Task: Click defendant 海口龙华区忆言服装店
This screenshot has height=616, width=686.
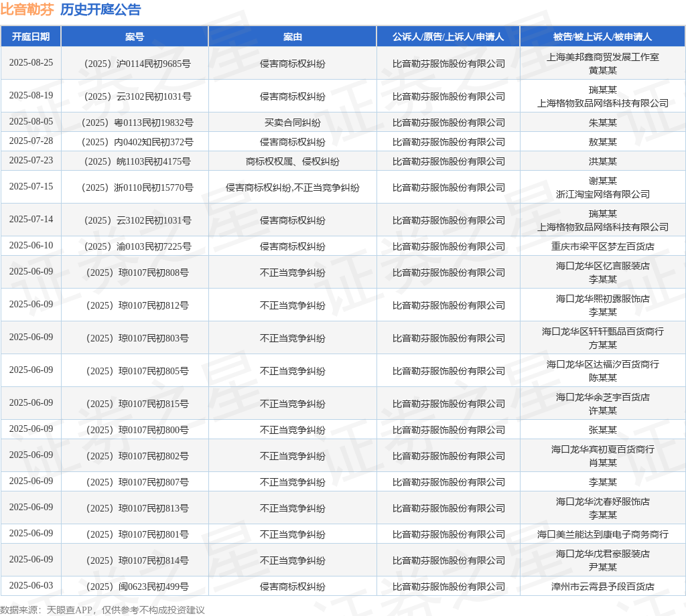Action: tap(603, 266)
